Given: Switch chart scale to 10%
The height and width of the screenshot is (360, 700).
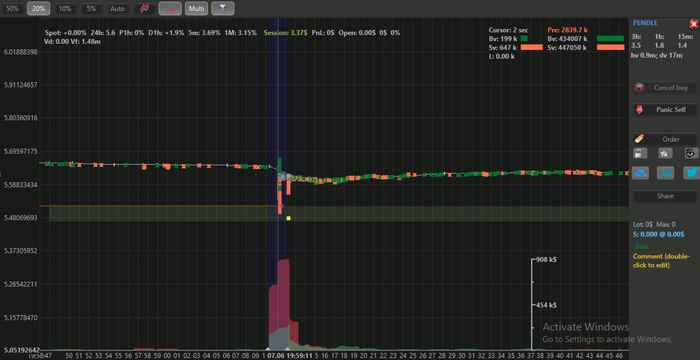Looking at the screenshot, I should (65, 8).
